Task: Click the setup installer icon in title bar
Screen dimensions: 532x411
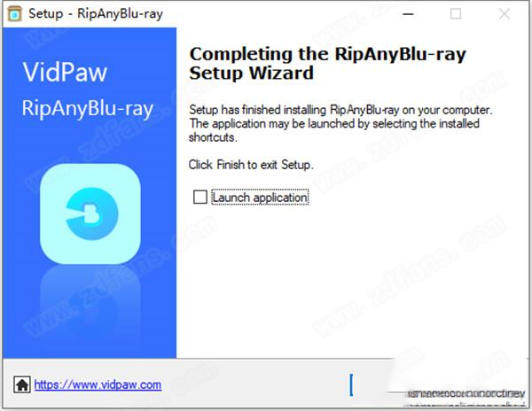Action: click(x=13, y=14)
